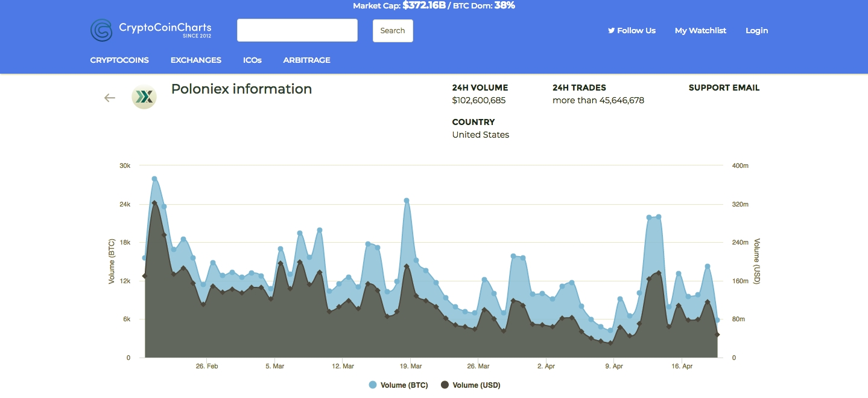Focus the search input field
Image resolution: width=868 pixels, height=398 pixels.
[297, 30]
